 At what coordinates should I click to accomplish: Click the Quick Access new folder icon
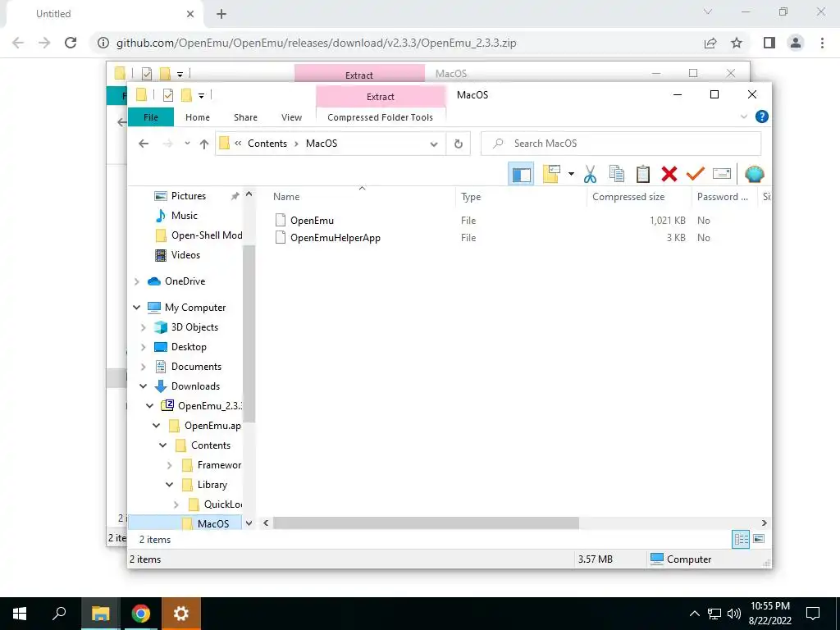point(186,95)
